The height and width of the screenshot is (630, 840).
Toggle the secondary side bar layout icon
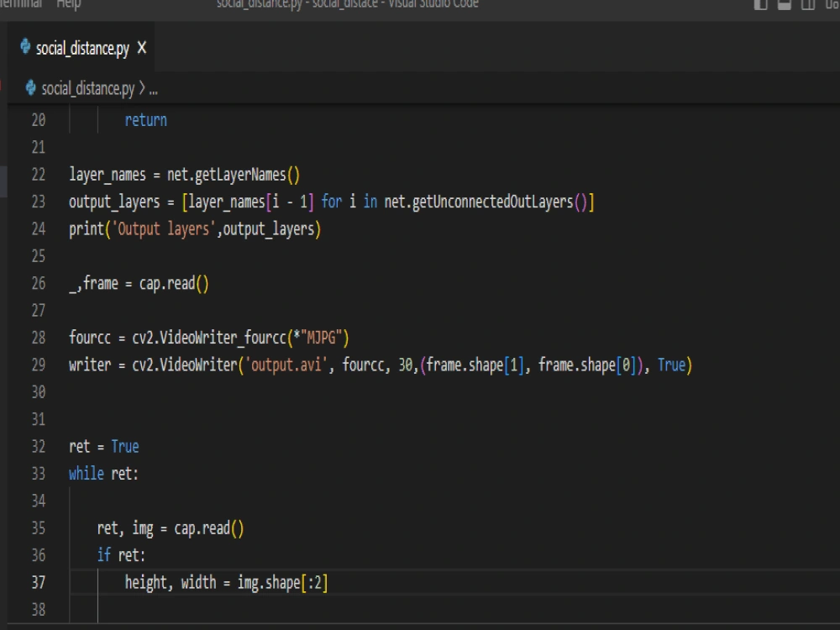point(808,5)
